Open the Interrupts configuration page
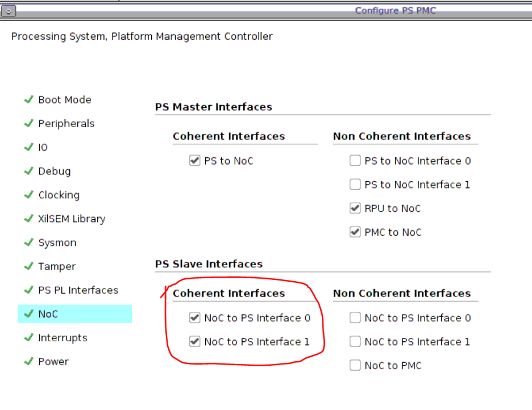Image resolution: width=532 pixels, height=410 pixels. (x=63, y=338)
